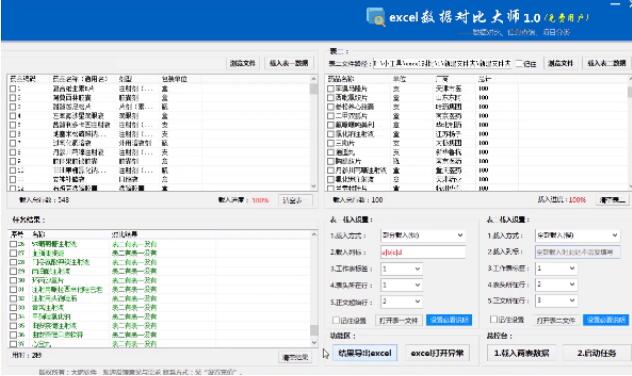
Task: Enable 记住设置 checkbox under table one settings
Action: click(335, 320)
